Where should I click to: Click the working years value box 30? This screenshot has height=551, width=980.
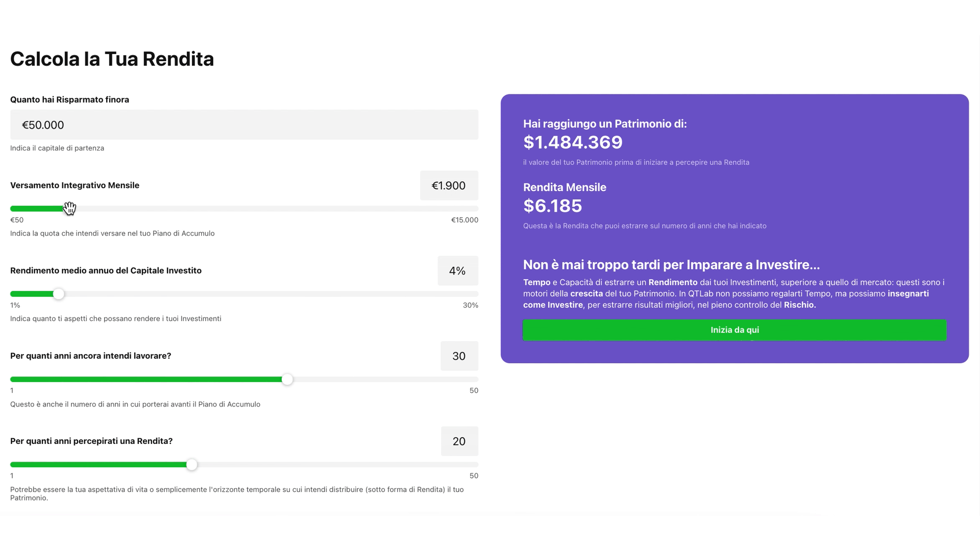coord(459,356)
